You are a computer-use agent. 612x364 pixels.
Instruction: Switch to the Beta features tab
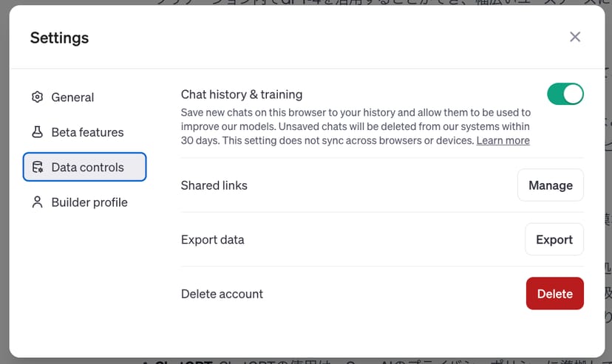click(87, 132)
